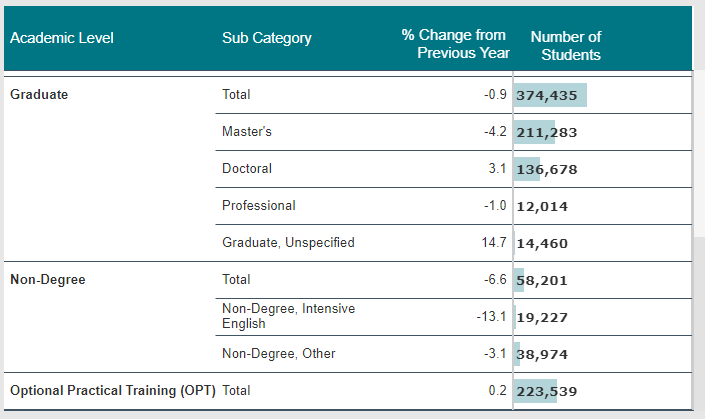Click the Non-Degree, Other sub category cell
This screenshot has width=705, height=419.
pyautogui.click(x=279, y=353)
